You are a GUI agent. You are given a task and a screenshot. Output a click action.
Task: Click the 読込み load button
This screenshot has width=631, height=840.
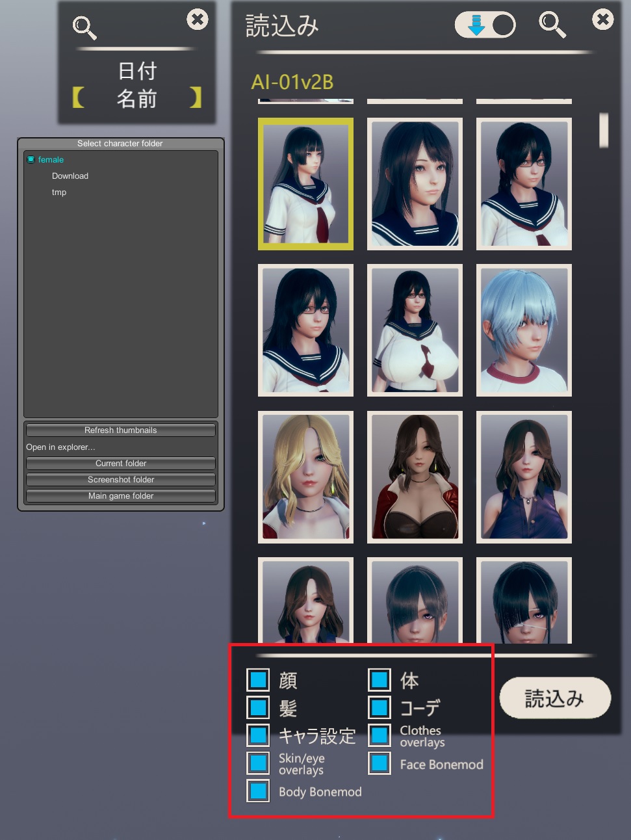(x=555, y=698)
